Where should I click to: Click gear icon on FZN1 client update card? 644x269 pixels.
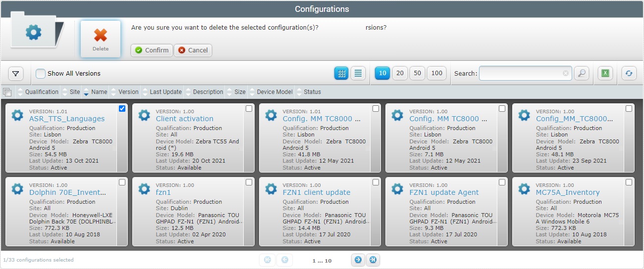pyautogui.click(x=271, y=189)
